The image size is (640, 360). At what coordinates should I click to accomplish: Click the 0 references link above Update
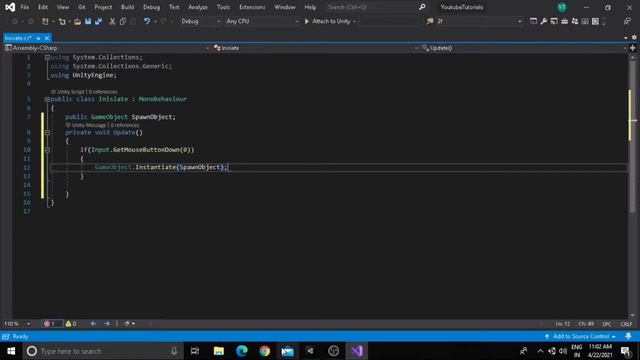click(x=125, y=125)
